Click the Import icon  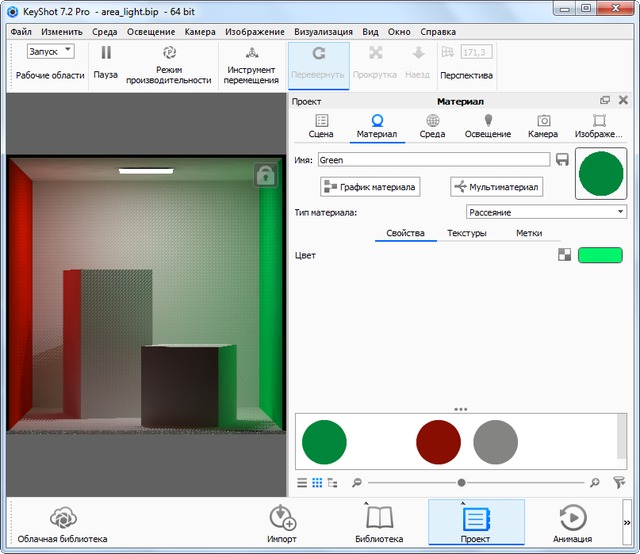tap(282, 518)
